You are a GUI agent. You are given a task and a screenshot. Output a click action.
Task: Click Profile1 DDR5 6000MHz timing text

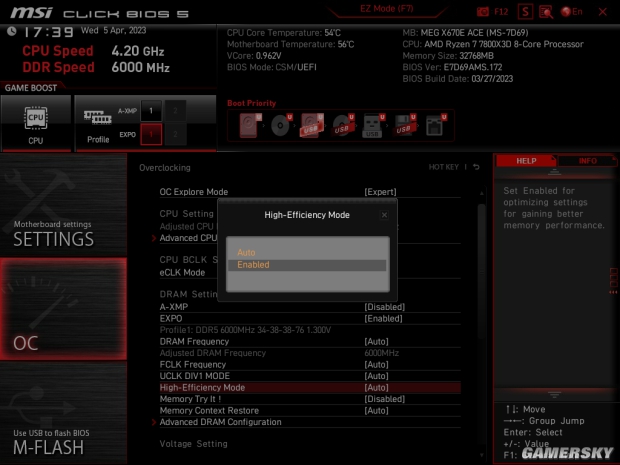coord(245,330)
